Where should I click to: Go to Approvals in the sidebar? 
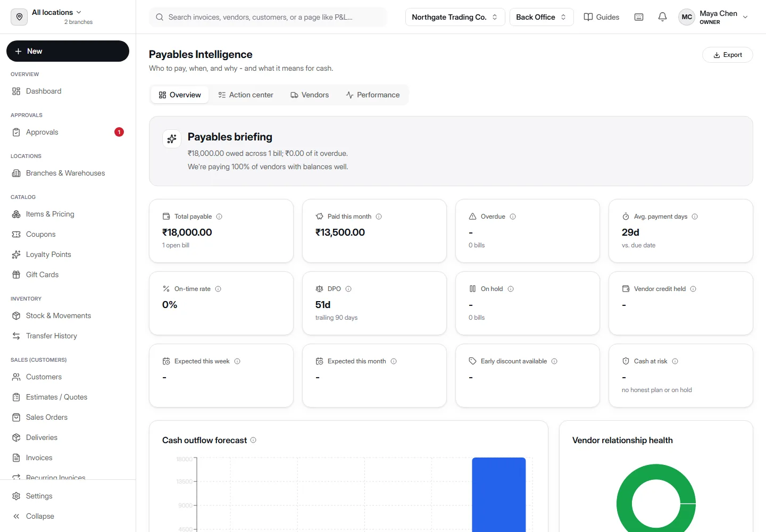click(68, 132)
